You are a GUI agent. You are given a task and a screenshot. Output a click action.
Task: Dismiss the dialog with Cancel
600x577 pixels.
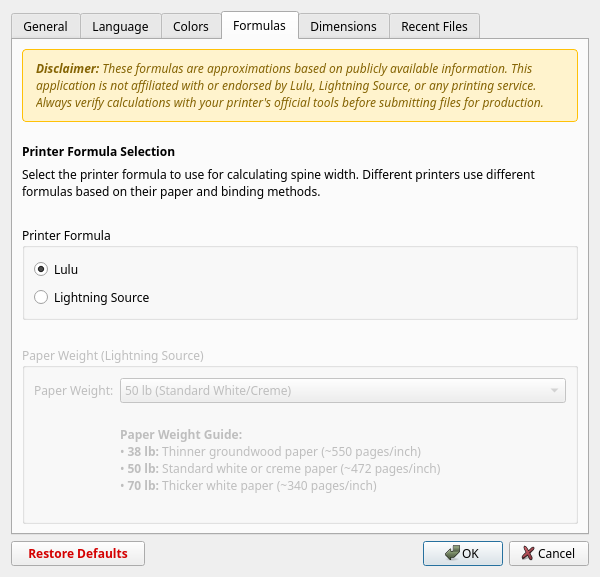coord(548,553)
